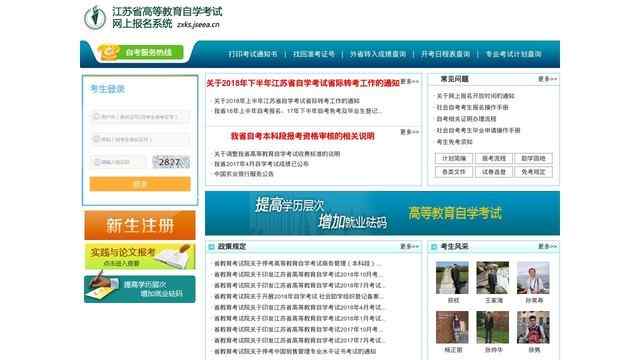Open the 中国农业银行服务公告 link

click(244, 173)
